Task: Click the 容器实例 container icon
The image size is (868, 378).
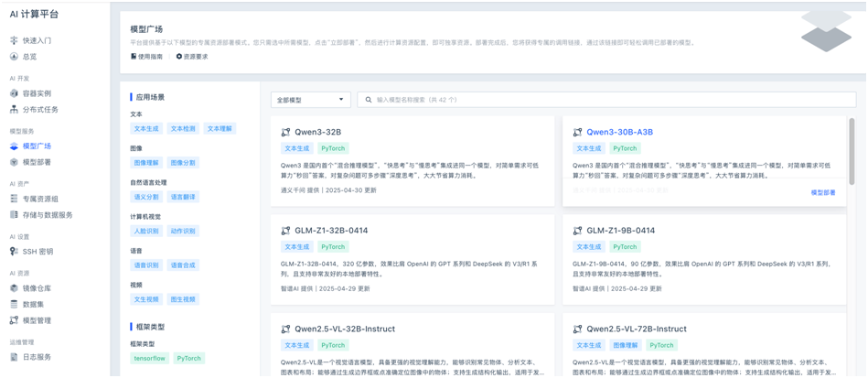Action: coord(15,93)
